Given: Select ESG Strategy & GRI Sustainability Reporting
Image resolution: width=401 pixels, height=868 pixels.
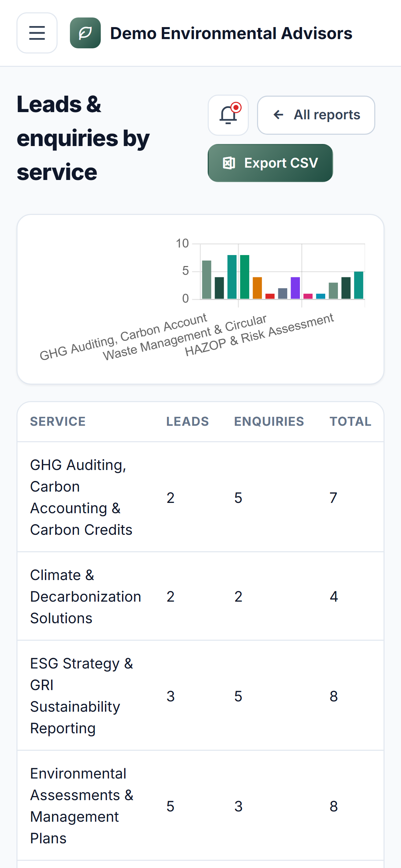Looking at the screenshot, I should click(82, 696).
